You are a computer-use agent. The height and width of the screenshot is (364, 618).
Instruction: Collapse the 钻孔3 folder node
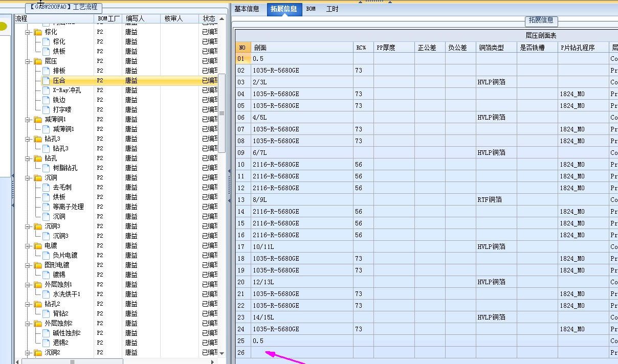click(29, 139)
